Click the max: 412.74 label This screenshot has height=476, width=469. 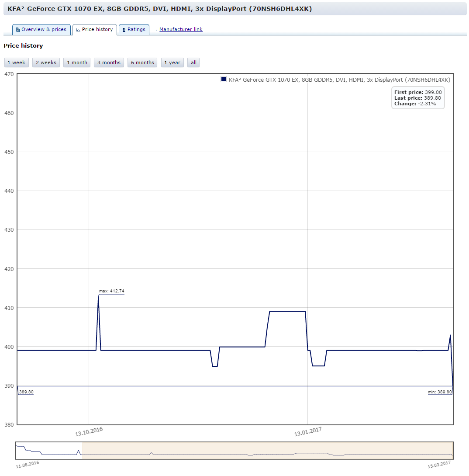pyautogui.click(x=112, y=291)
